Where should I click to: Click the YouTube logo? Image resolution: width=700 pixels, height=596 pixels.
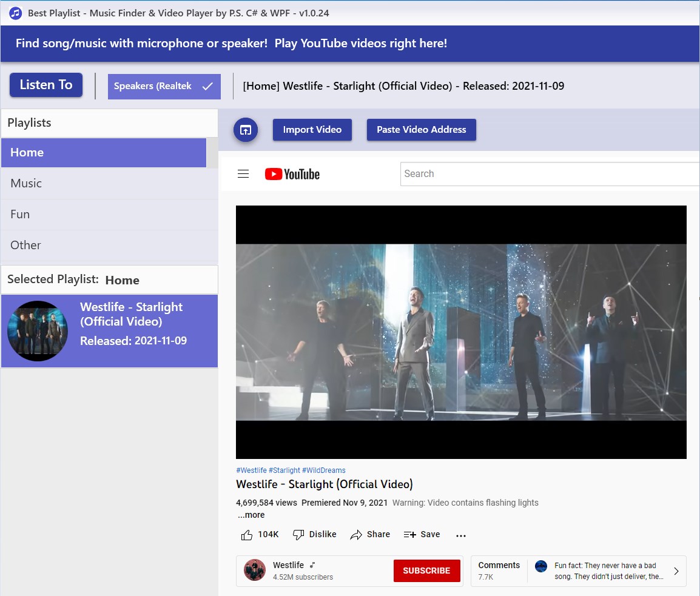tap(292, 174)
